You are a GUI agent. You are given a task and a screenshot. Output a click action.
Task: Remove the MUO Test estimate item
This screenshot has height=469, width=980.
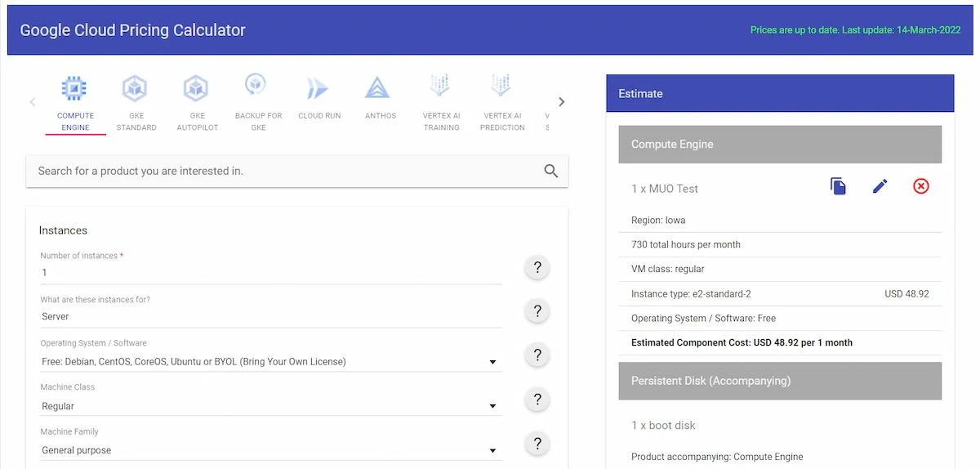click(x=921, y=186)
